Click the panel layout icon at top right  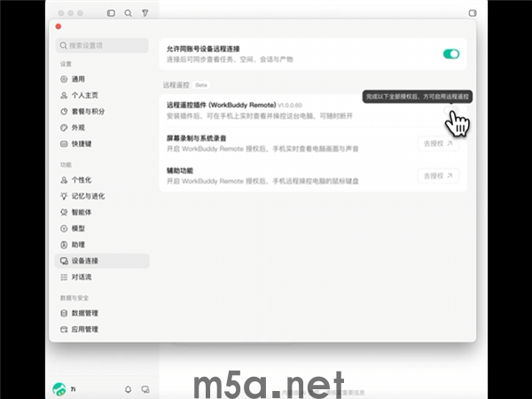pos(473,13)
